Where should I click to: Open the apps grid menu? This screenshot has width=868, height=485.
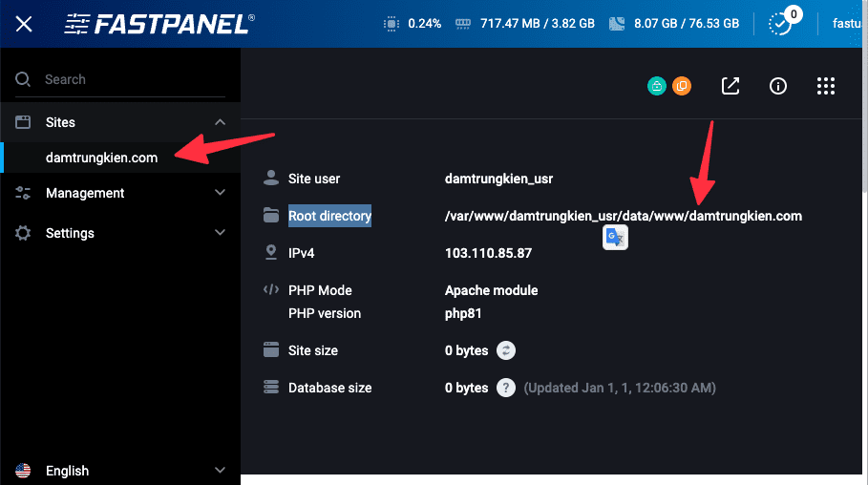point(826,86)
